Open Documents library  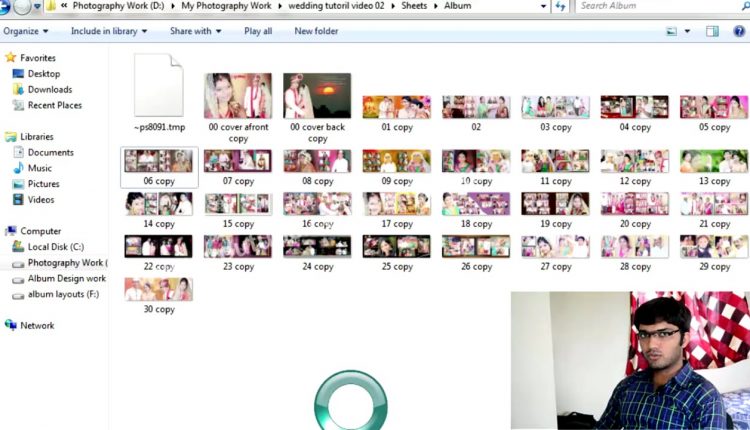pyautogui.click(x=51, y=153)
